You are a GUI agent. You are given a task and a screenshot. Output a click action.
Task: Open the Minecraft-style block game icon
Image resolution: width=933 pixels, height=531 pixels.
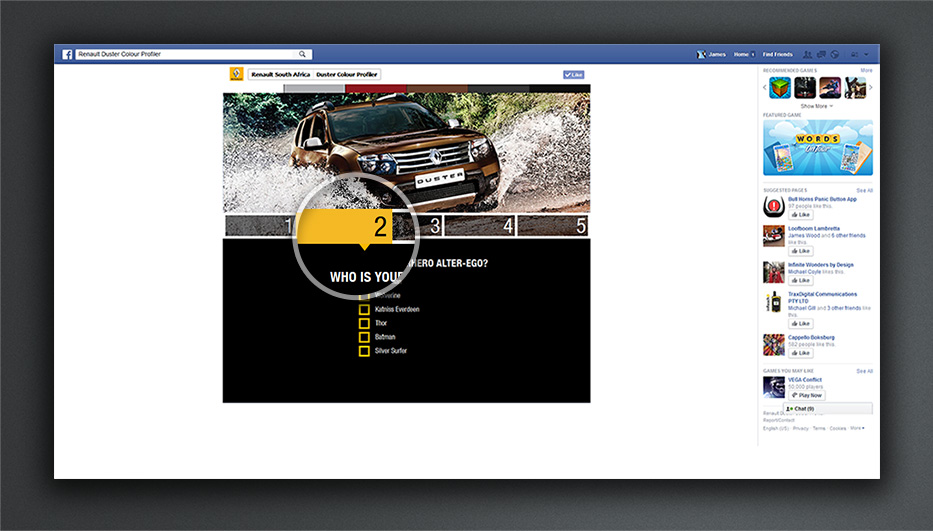click(780, 88)
